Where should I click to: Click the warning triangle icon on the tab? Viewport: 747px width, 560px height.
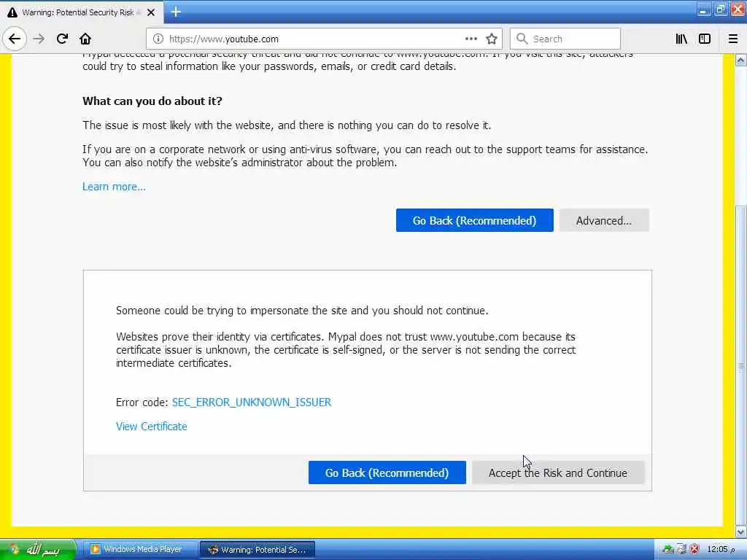click(12, 12)
